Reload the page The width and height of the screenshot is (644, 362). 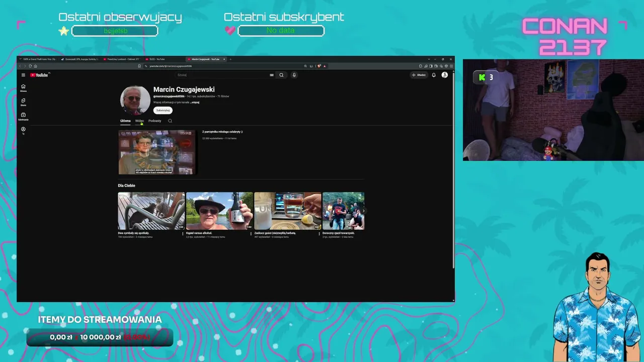30,66
